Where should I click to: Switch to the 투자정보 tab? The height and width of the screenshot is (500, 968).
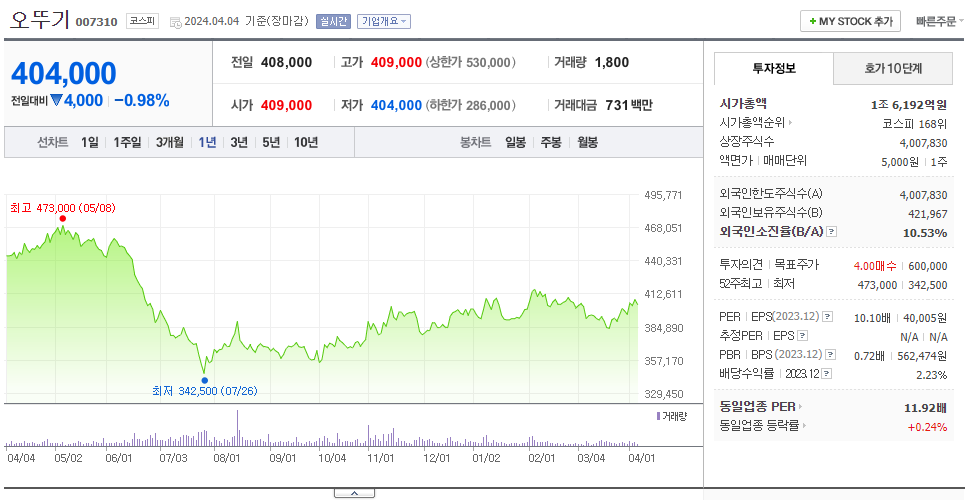(x=774, y=69)
